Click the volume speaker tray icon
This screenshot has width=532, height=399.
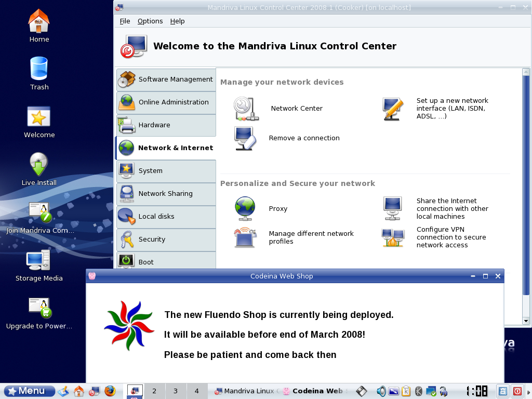click(381, 391)
